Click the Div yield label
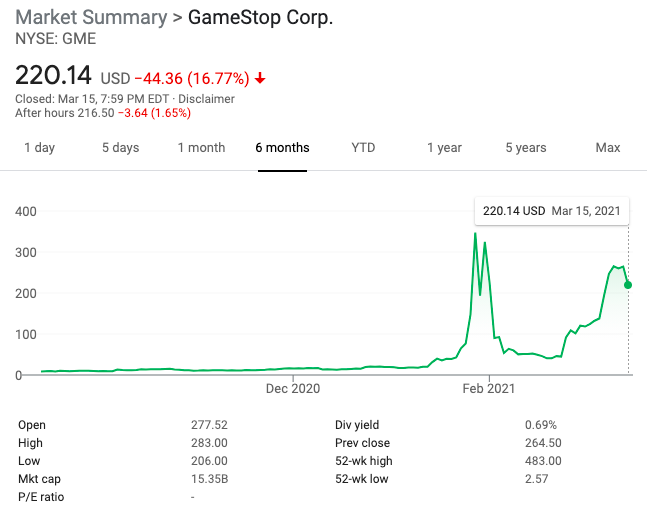647x509 pixels. [x=357, y=425]
